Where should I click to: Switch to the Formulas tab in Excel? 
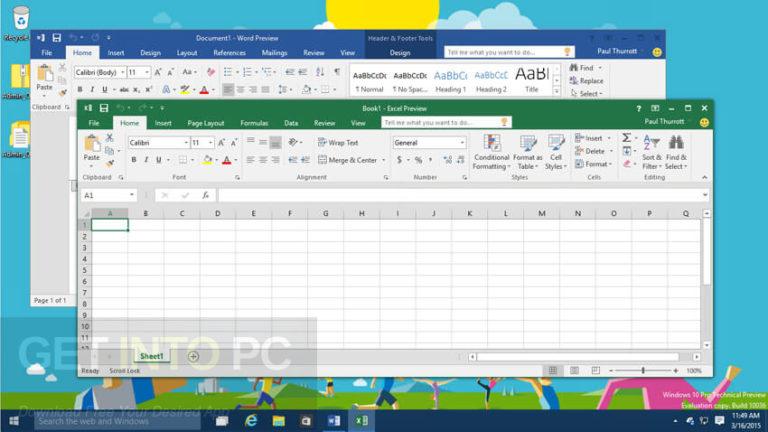(x=254, y=123)
